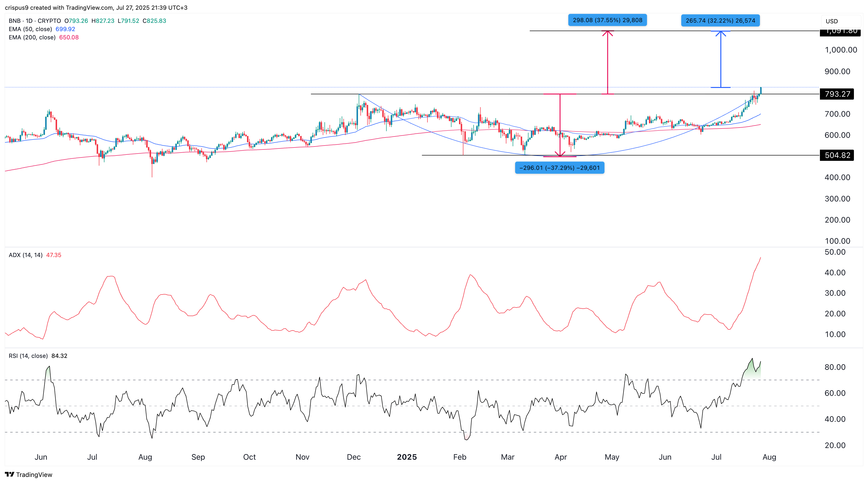Click the crispus9 created with TradingView.com caption
The width and height of the screenshot is (868, 483).
point(96,8)
